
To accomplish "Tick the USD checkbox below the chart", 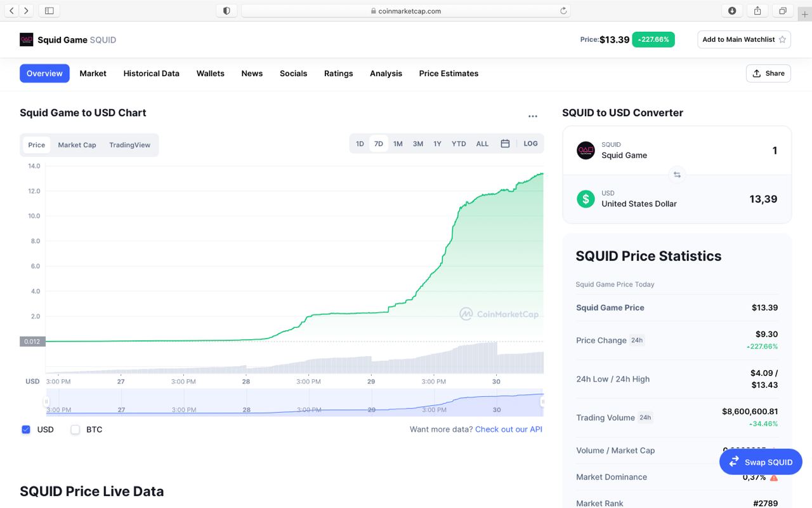I will (x=26, y=429).
